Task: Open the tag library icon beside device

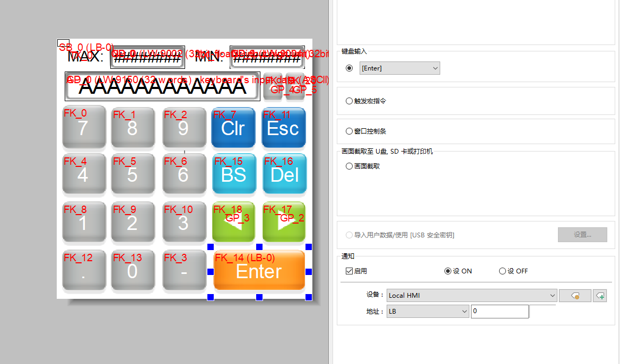Action: pyautogui.click(x=575, y=296)
